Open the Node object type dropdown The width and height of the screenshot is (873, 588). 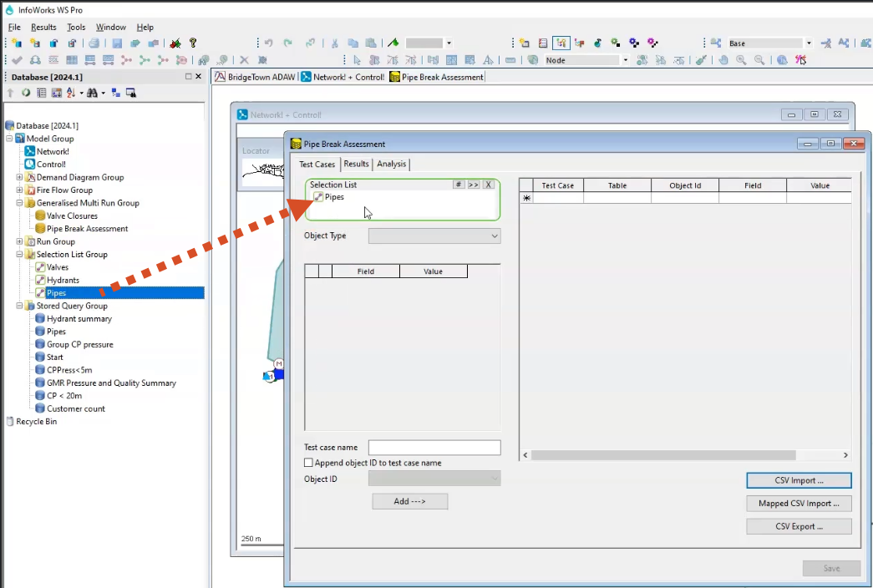[625, 59]
